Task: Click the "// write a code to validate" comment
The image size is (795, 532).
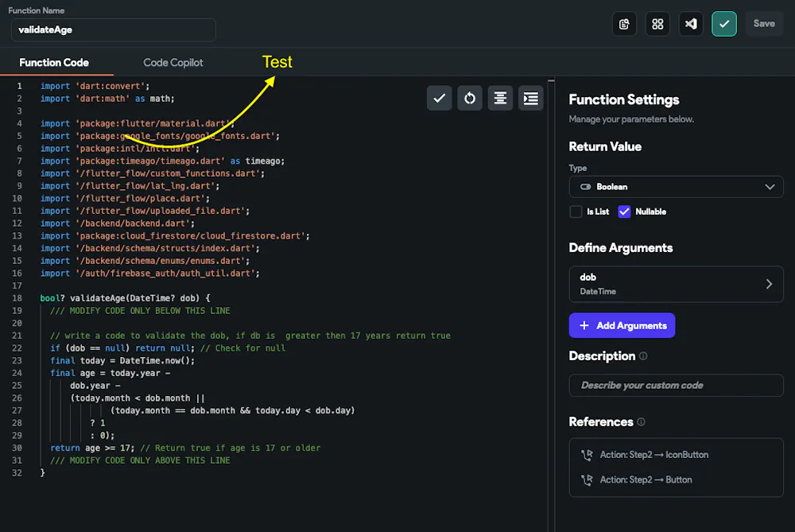Action: [250, 336]
